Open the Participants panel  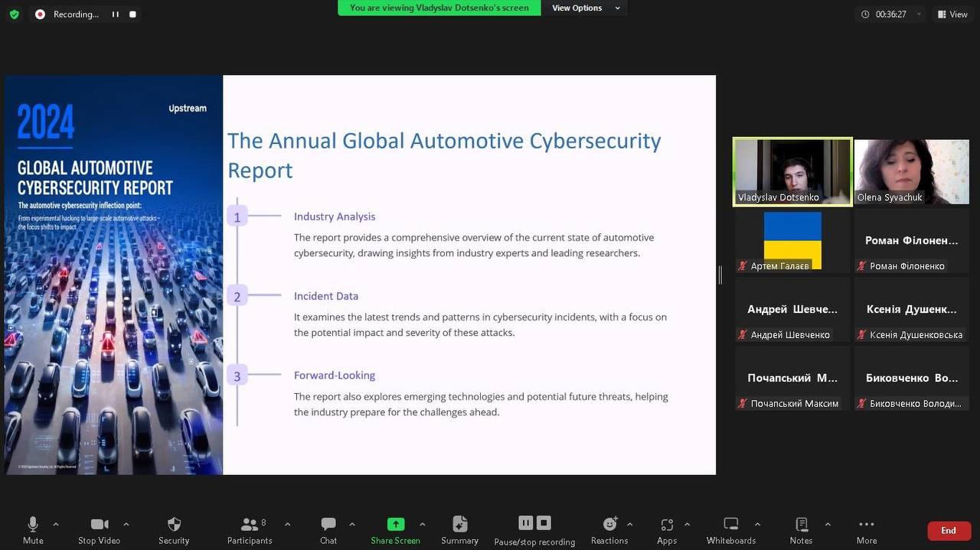point(250,525)
